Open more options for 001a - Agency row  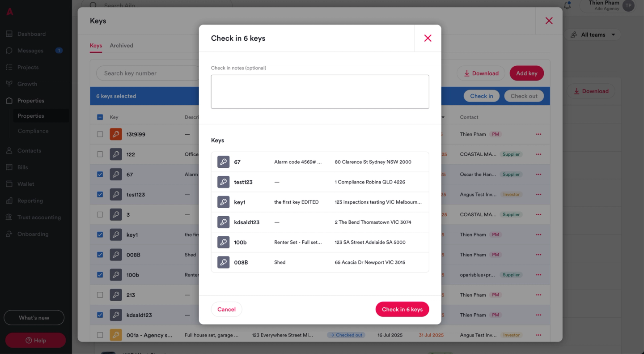tap(538, 335)
